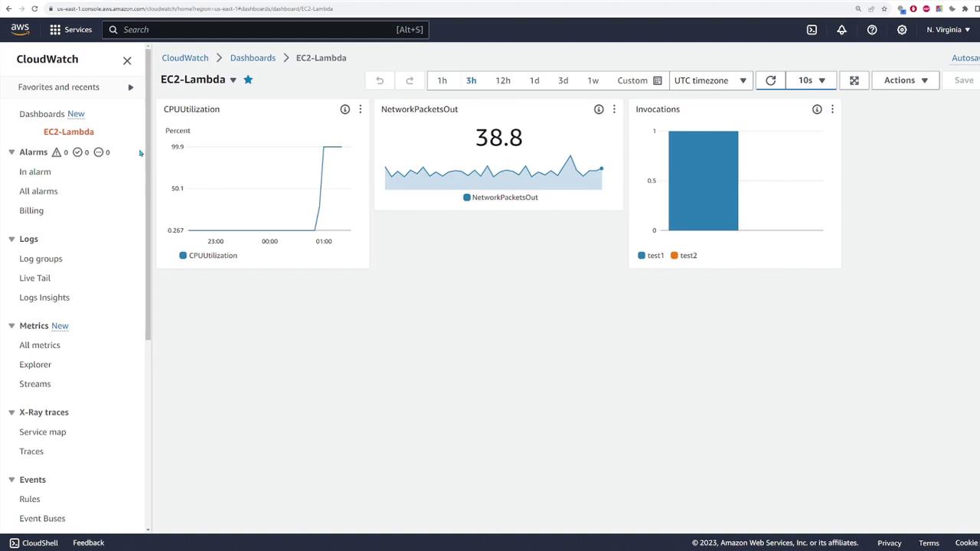Open the Actions dropdown menu
980x551 pixels.
click(x=906, y=80)
